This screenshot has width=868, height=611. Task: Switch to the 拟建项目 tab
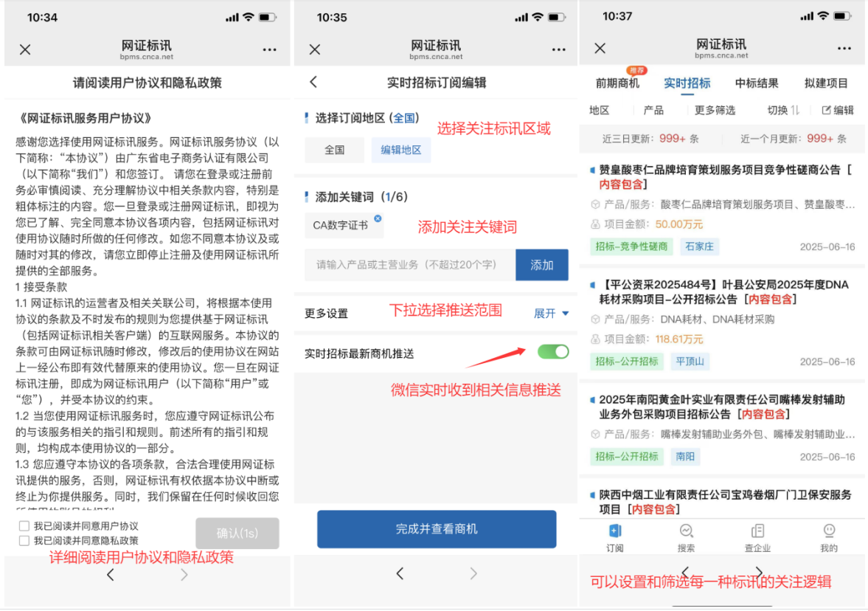[x=825, y=83]
